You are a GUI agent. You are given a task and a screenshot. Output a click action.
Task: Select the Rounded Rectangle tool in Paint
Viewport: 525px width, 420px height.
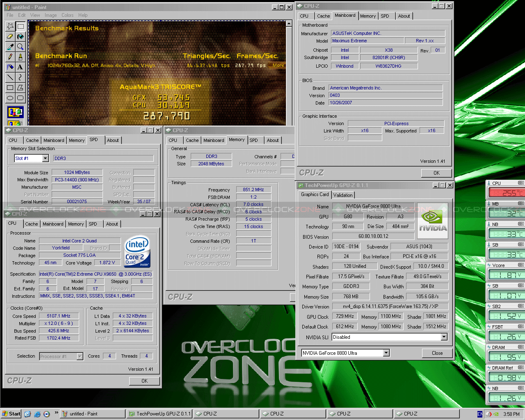21,98
